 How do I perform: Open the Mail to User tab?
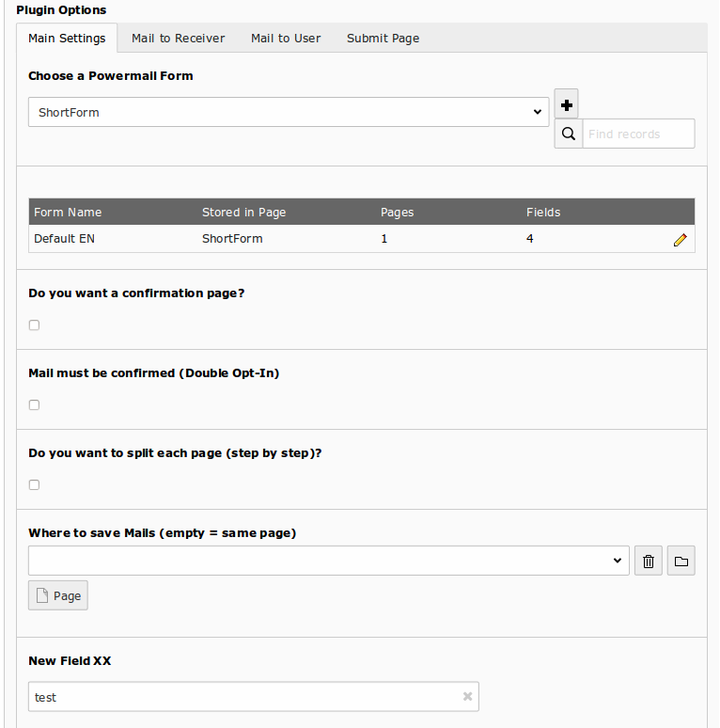pyautogui.click(x=286, y=39)
